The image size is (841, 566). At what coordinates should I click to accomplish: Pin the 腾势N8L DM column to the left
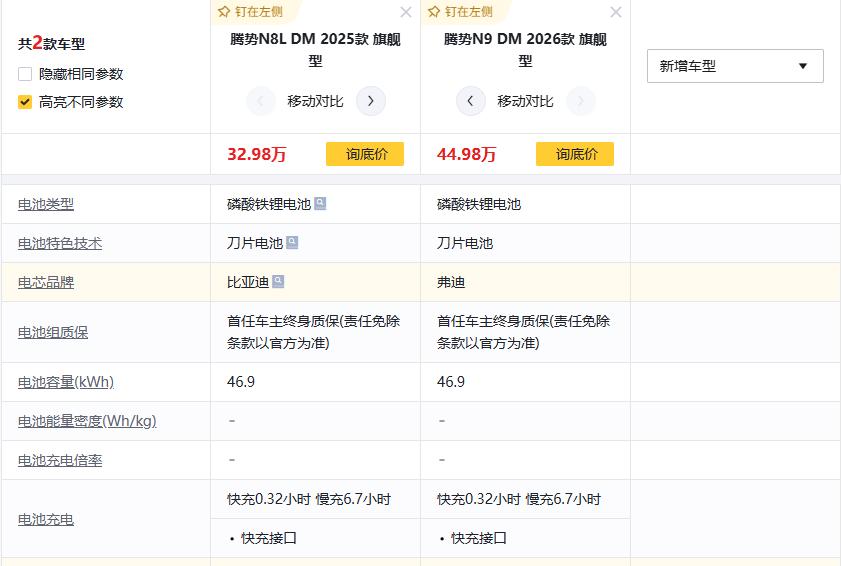(x=250, y=12)
